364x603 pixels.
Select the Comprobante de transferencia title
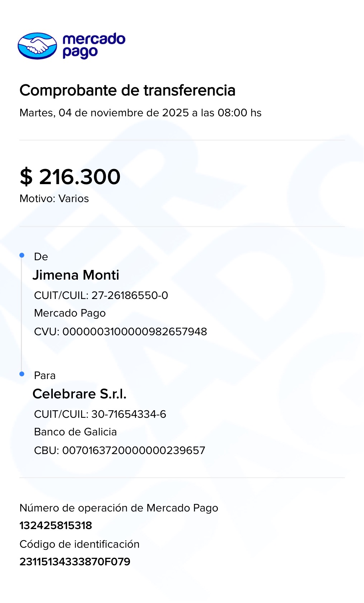[x=127, y=90]
